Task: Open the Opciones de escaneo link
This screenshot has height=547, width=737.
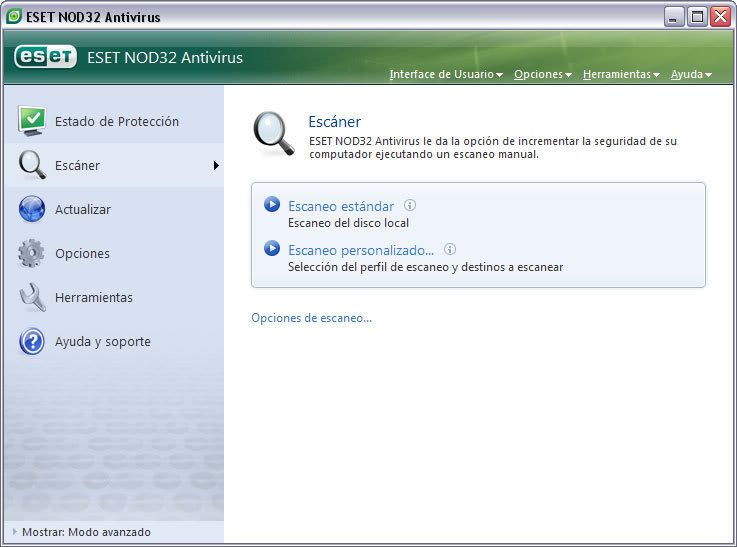Action: (311, 318)
